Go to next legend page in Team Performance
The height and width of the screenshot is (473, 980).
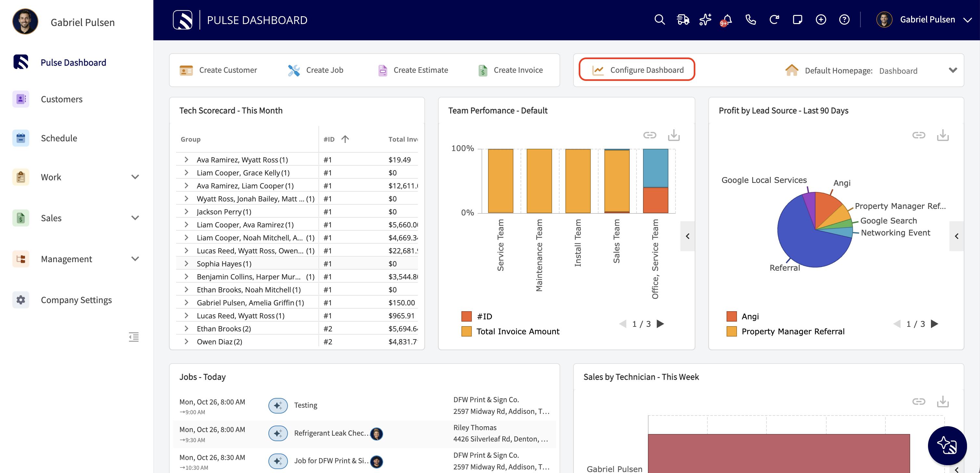point(661,324)
